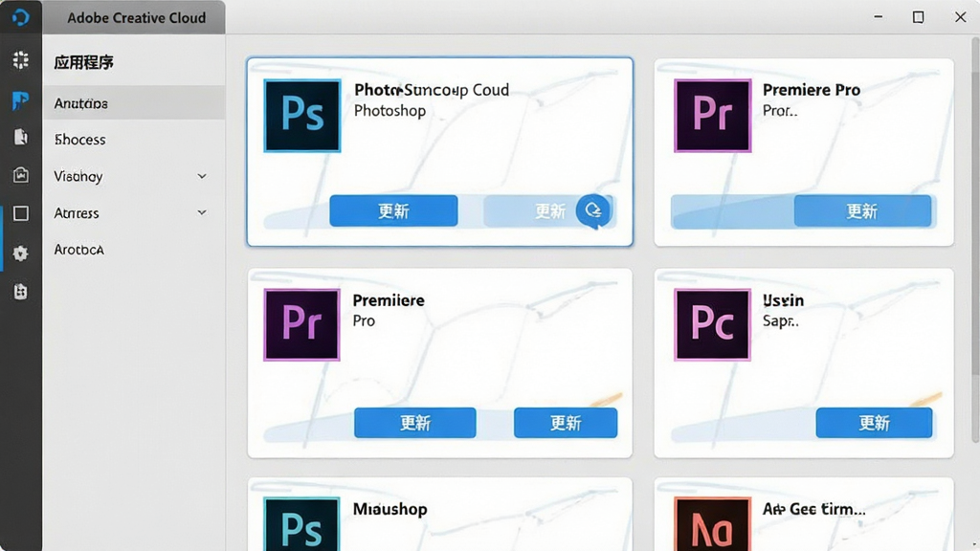Select Anatdpa in the sidebar

[134, 103]
